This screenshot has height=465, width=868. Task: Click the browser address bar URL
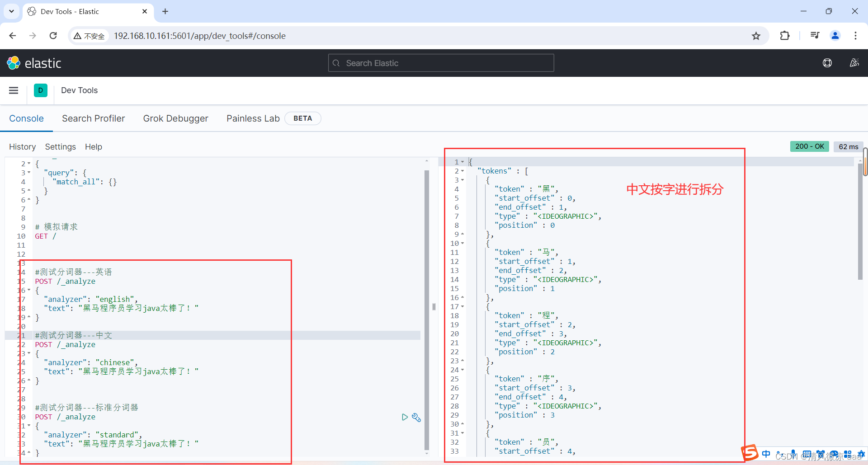pyautogui.click(x=199, y=36)
